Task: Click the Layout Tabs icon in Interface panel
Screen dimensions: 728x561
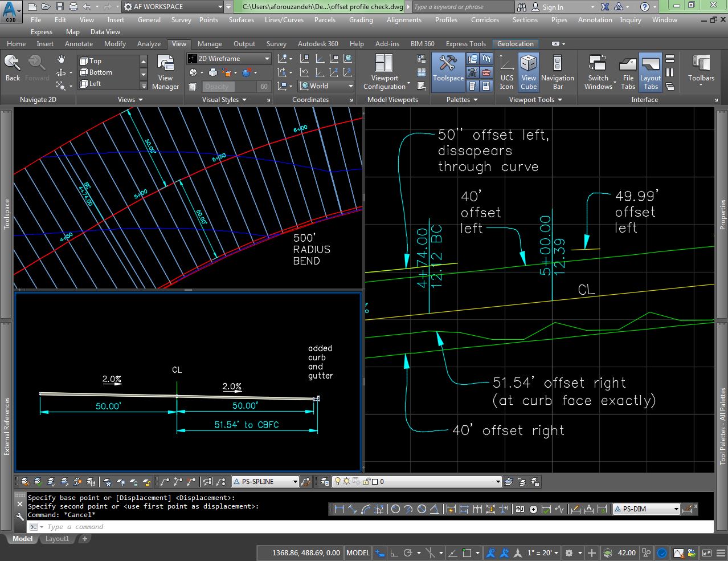Action: (x=651, y=70)
